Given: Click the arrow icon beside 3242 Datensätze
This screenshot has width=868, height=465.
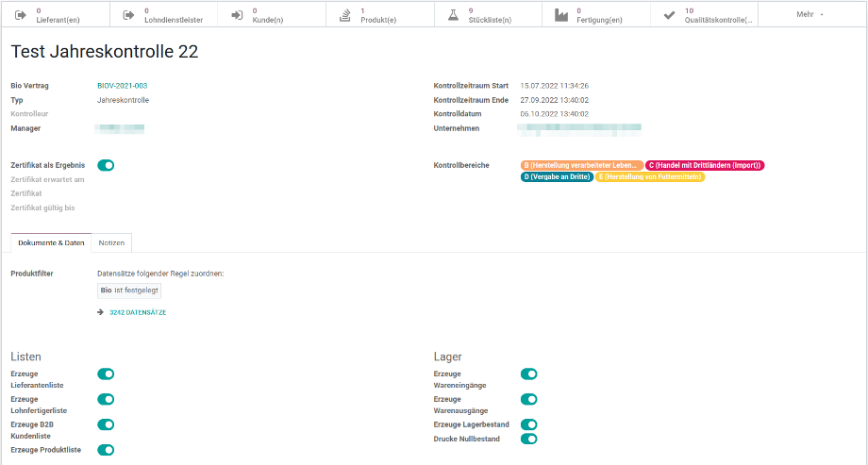Looking at the screenshot, I should click(x=101, y=312).
